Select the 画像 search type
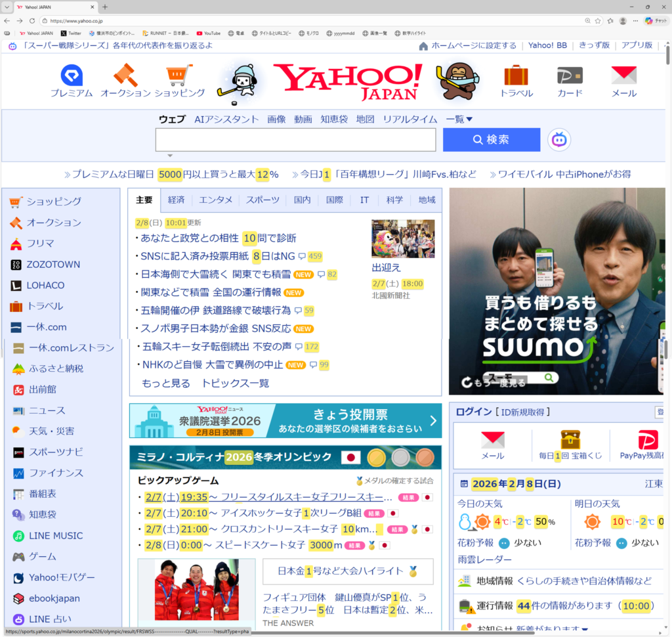672x637 pixels. [x=276, y=120]
